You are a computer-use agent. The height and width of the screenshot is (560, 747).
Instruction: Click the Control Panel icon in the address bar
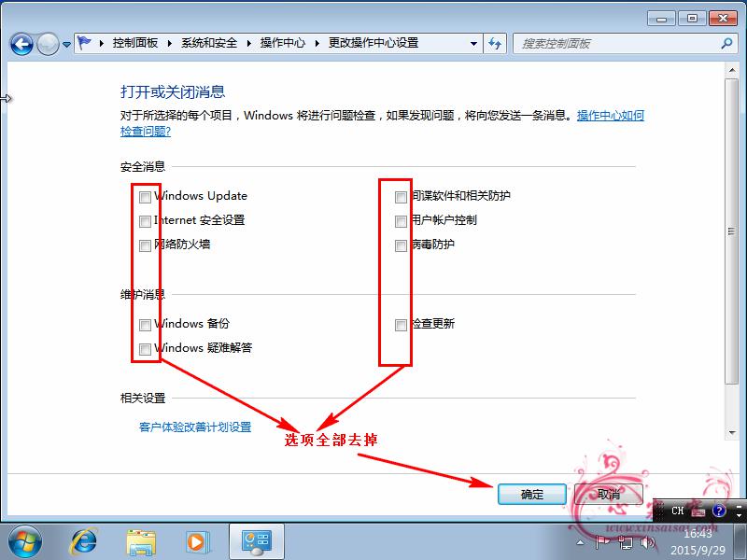83,43
